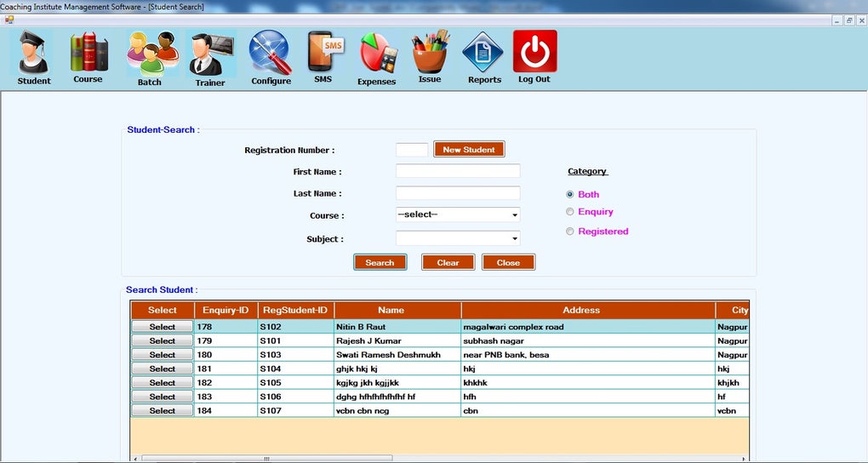Click the New Student button
The image size is (868, 463).
click(x=469, y=150)
